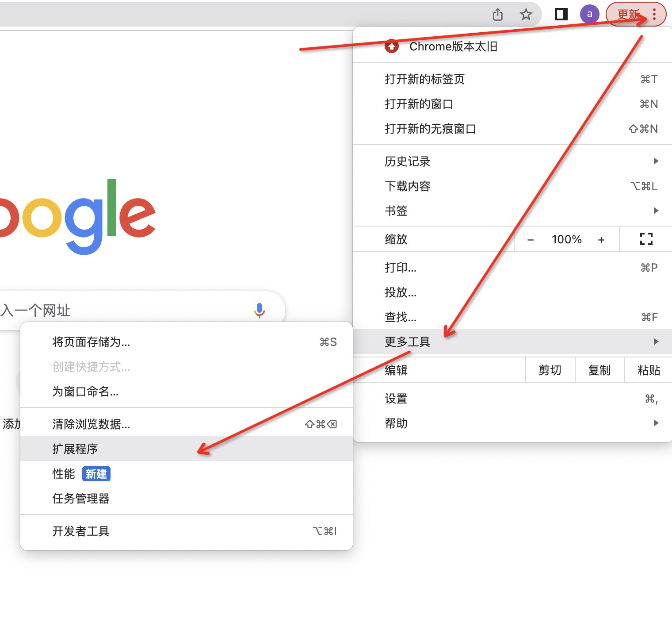672x622 pixels.
Task: Click the Chrome update warning icon
Action: pyautogui.click(x=392, y=46)
